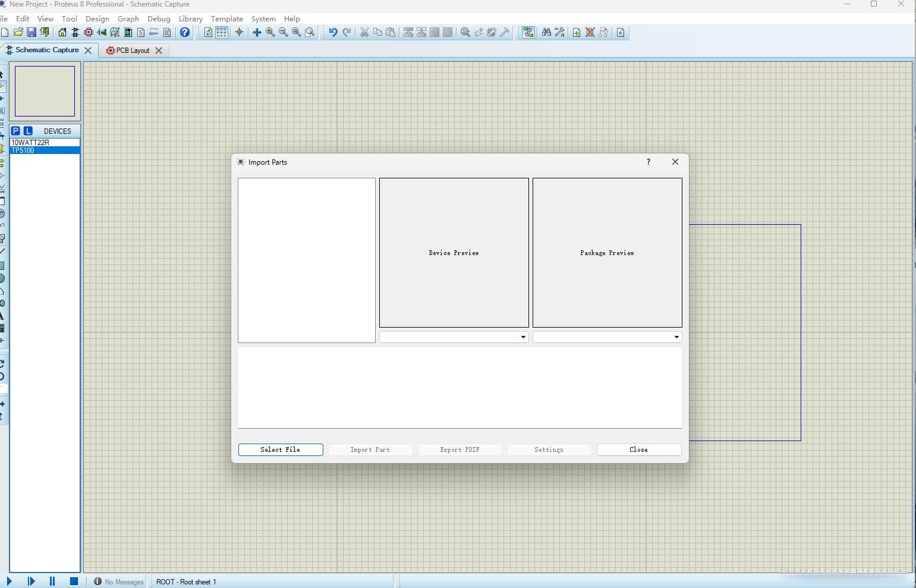Click the Import Parts help question mark
Image resolution: width=916 pixels, height=588 pixels.
(649, 162)
